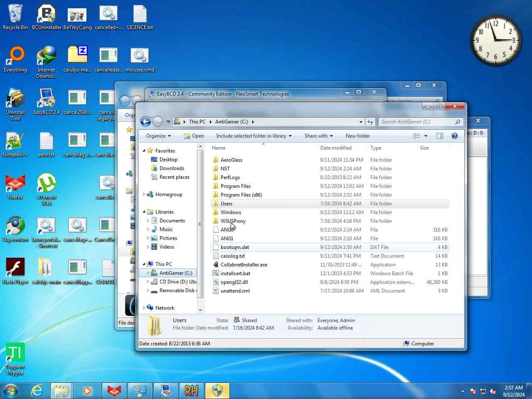This screenshot has width=532, height=399.
Task: Click the Explorer back arrow button
Action: (145, 122)
